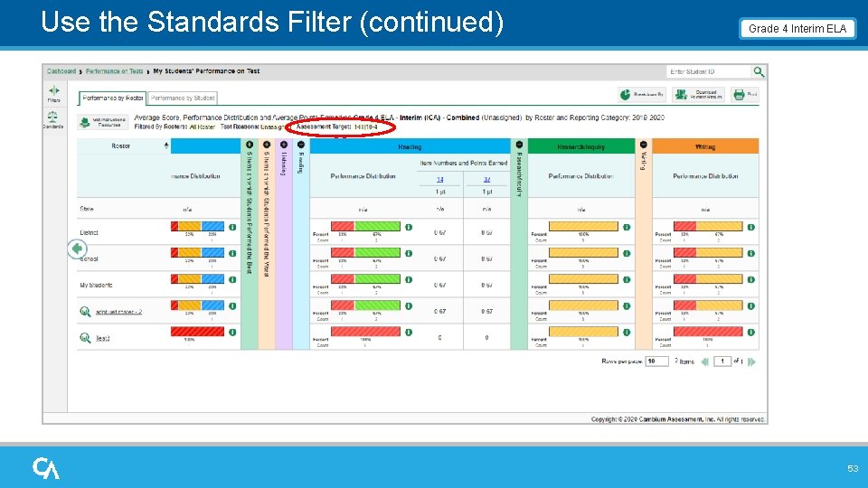Open the roster link above Test3

click(x=119, y=312)
